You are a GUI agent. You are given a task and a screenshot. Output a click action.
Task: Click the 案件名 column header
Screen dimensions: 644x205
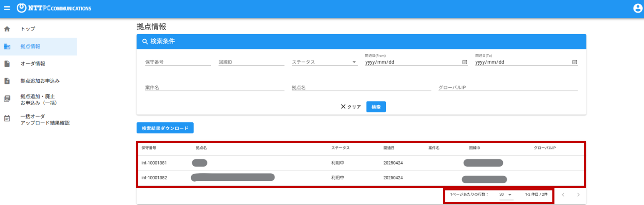(x=434, y=148)
